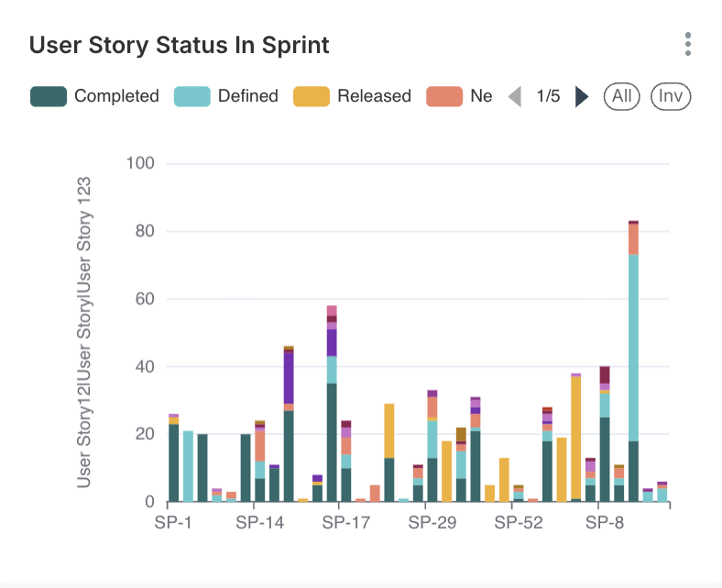This screenshot has height=588, width=722.
Task: Toggle the Defined series legend label
Action: [x=247, y=96]
